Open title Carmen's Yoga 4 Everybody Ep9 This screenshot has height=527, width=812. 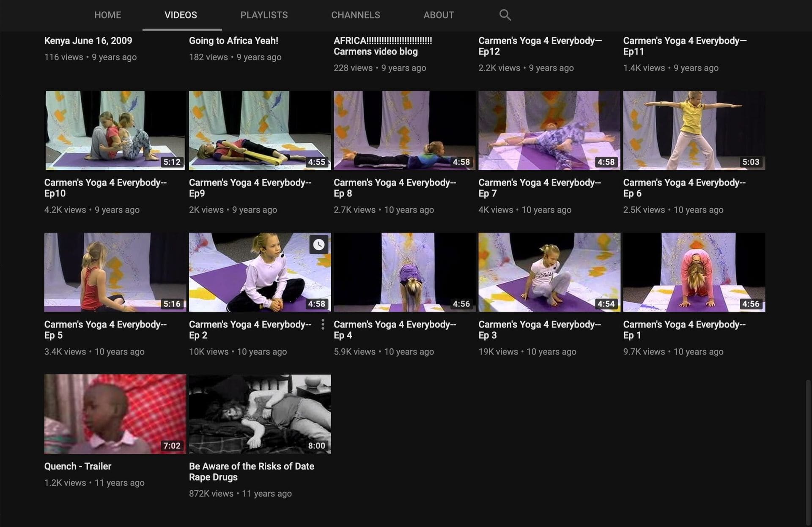click(x=250, y=188)
